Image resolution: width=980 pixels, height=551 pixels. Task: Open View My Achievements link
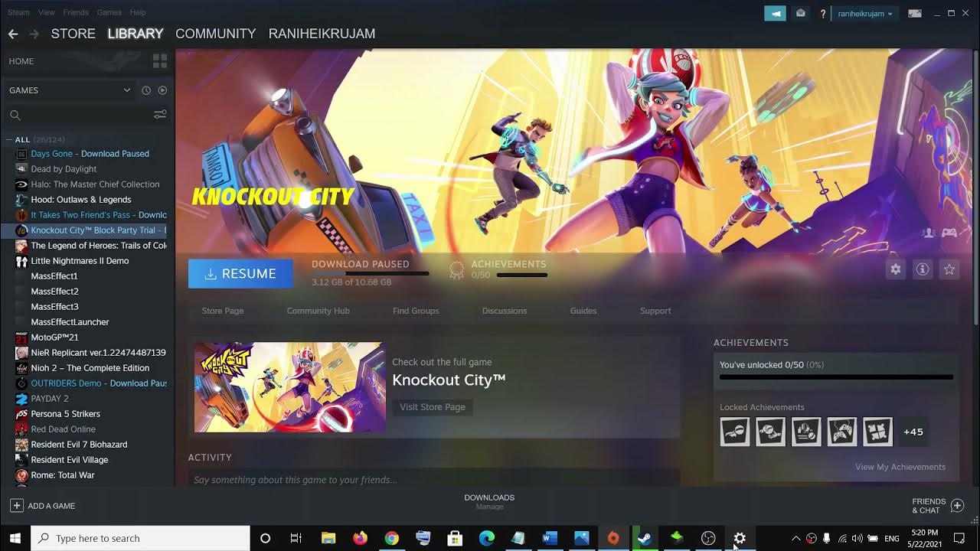point(900,467)
